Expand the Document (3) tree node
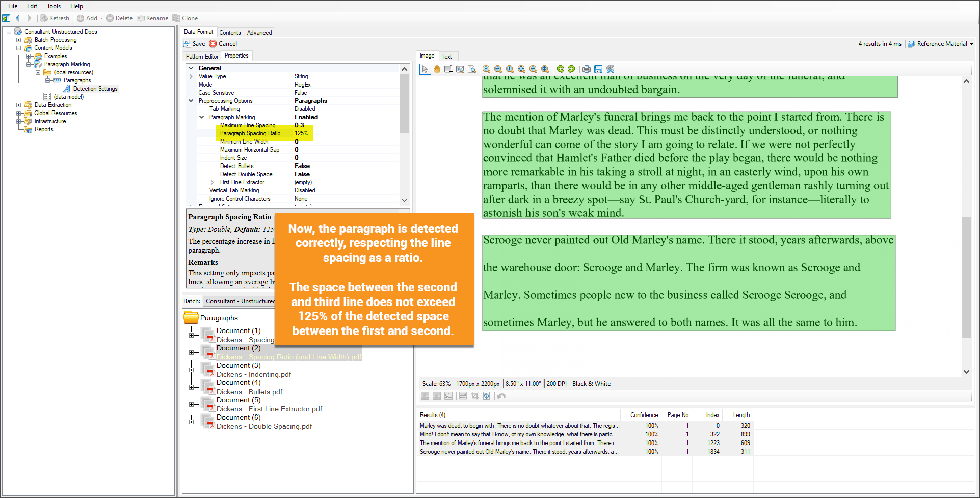This screenshot has width=980, height=498. [192, 370]
